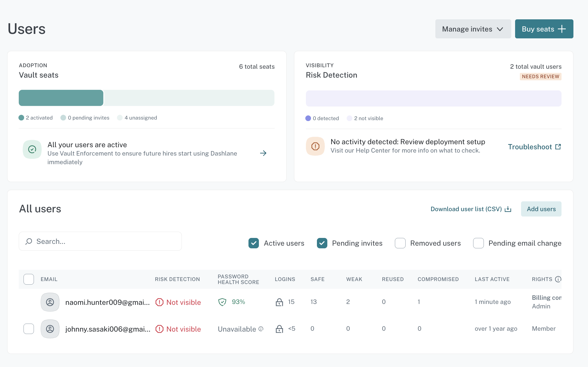The image size is (588, 367).
Task: Click the Member rights value for johnny
Action: coord(544,329)
